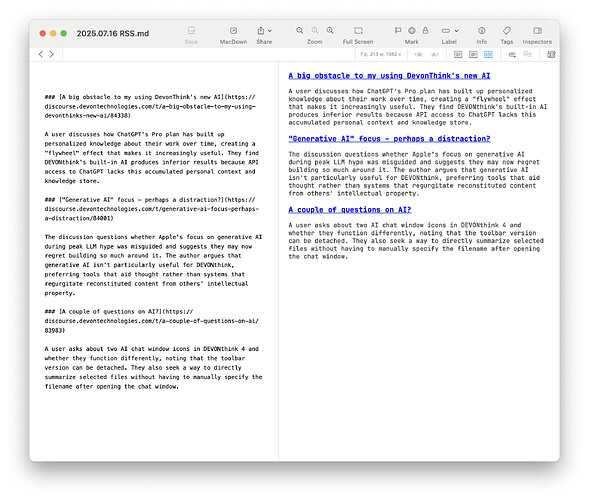Image resolution: width=589 pixels, height=500 pixels.
Task: Switch to source-only view mode
Action: [x=458, y=54]
